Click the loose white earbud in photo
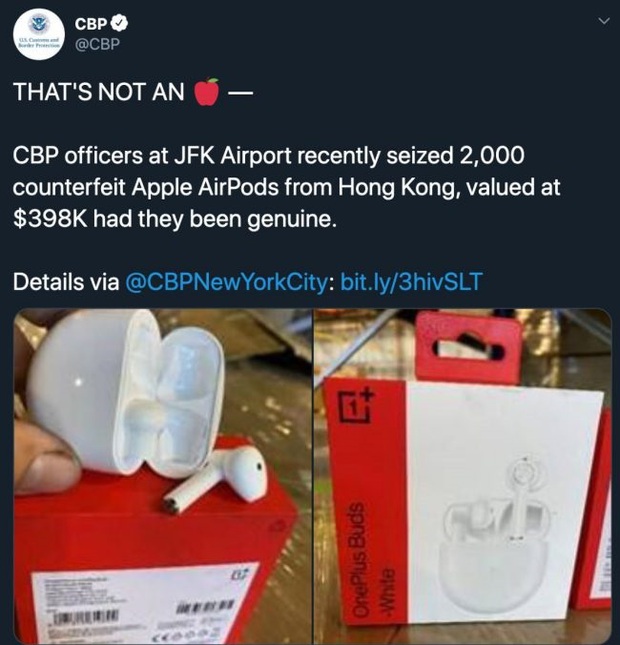This screenshot has height=645, width=620. coord(216,479)
